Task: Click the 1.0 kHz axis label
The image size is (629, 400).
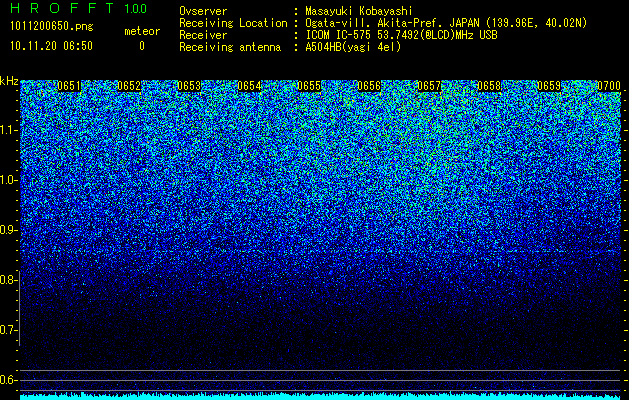Action: (x=9, y=180)
